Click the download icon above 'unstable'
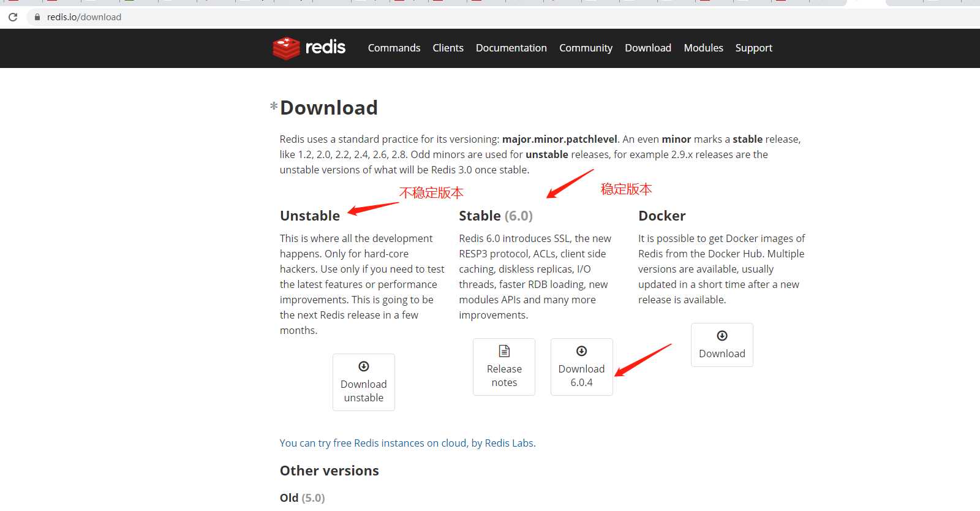Image resolution: width=980 pixels, height=511 pixels. coord(364,366)
